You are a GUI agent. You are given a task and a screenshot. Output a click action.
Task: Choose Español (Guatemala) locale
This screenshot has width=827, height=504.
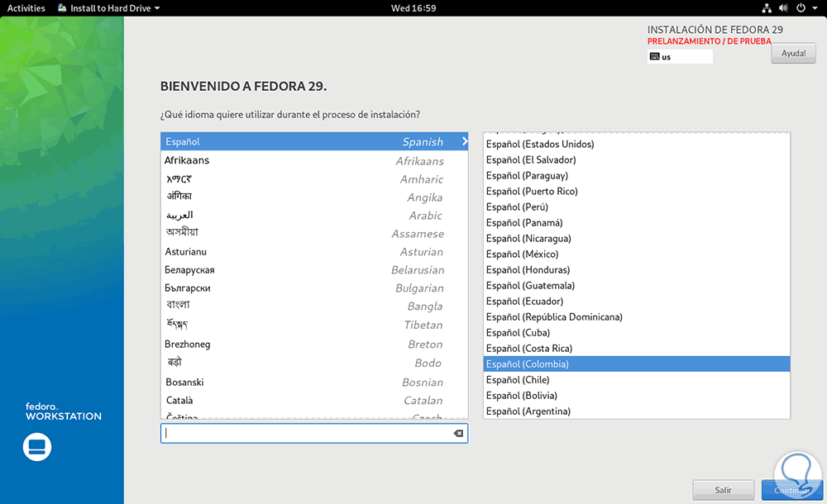[x=637, y=285]
